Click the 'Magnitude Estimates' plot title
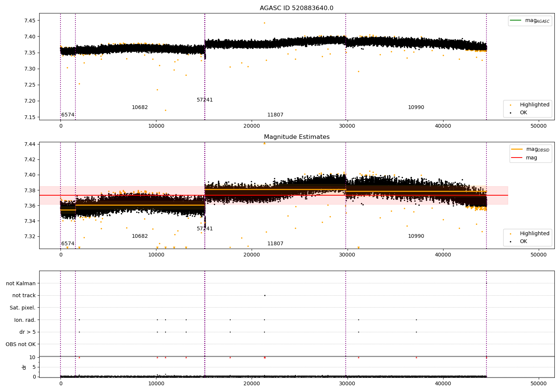 296,137
